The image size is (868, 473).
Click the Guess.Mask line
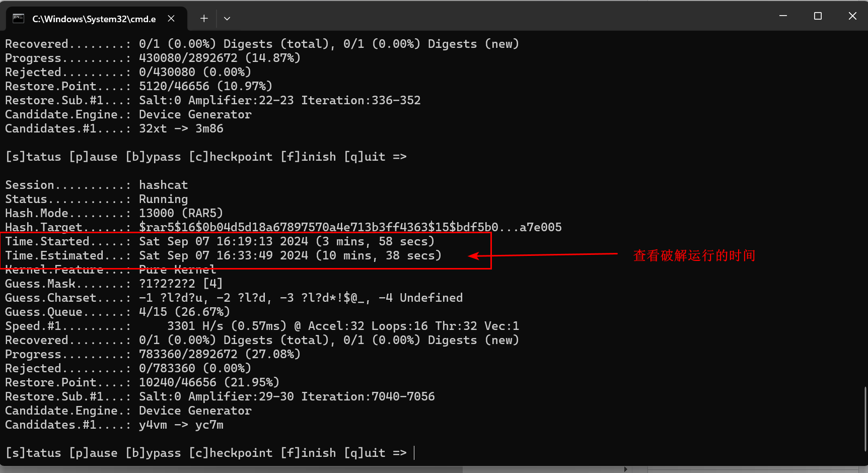[114, 284]
